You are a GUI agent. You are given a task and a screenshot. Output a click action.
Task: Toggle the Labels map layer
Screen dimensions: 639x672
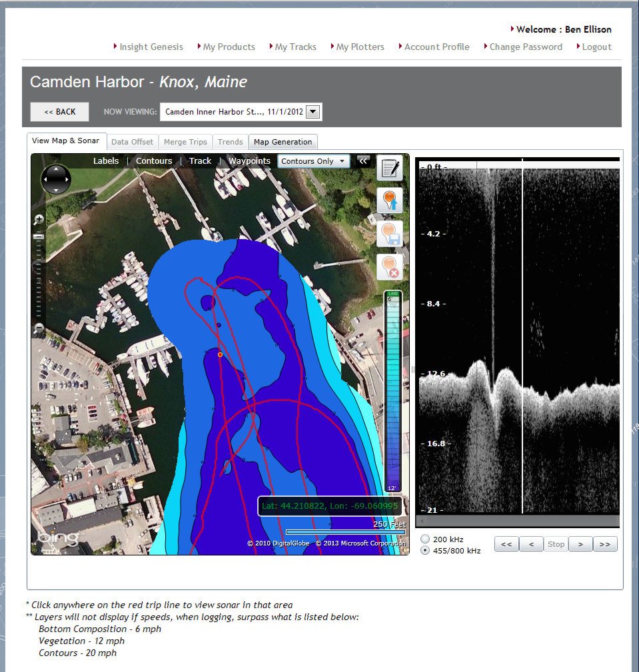click(106, 161)
